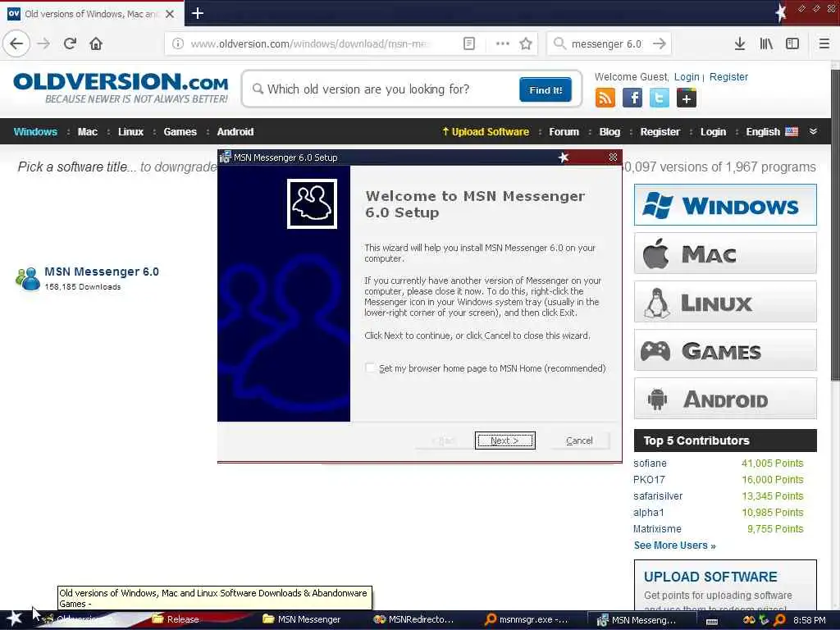Image resolution: width=840 pixels, height=630 pixels.
Task: Select the Mac nav menu item
Action: [x=87, y=132]
